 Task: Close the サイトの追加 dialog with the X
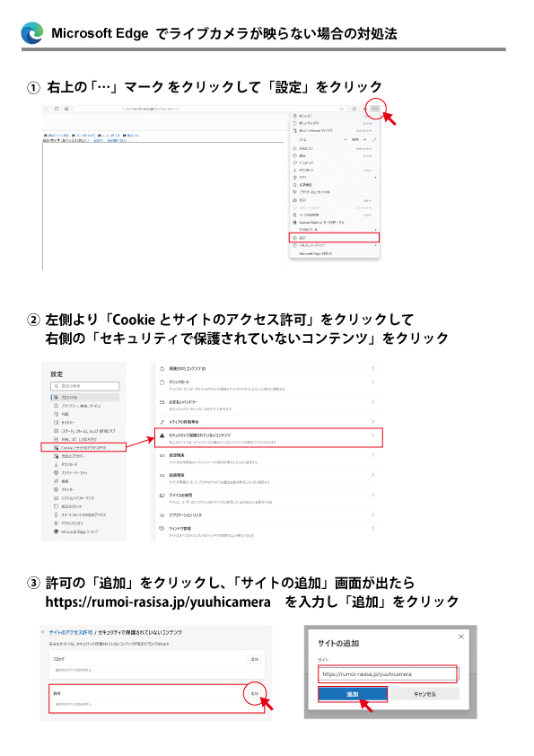pyautogui.click(x=461, y=637)
